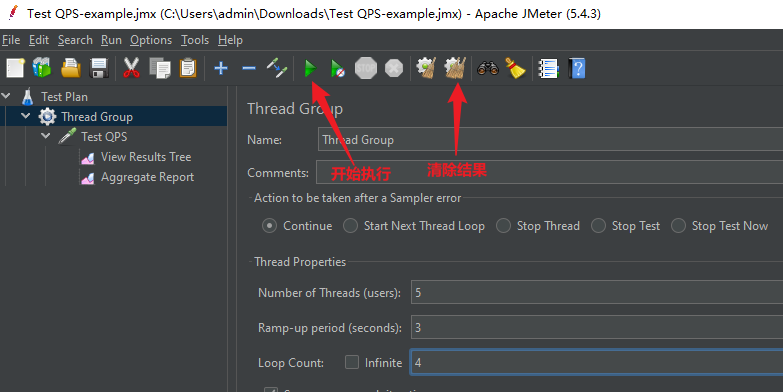The height and width of the screenshot is (392, 783).
Task: Start the test with green play icon
Action: (x=310, y=68)
